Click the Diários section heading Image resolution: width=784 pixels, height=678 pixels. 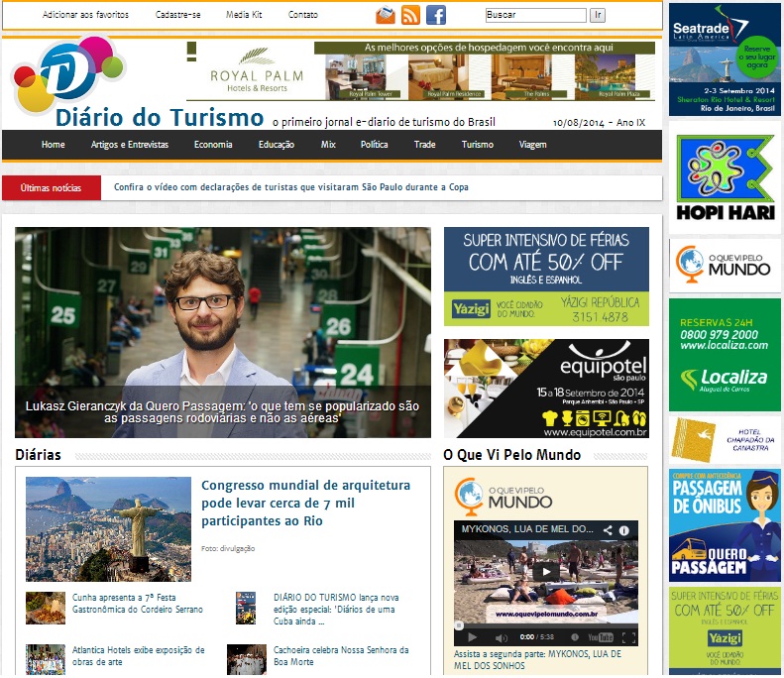coord(38,455)
